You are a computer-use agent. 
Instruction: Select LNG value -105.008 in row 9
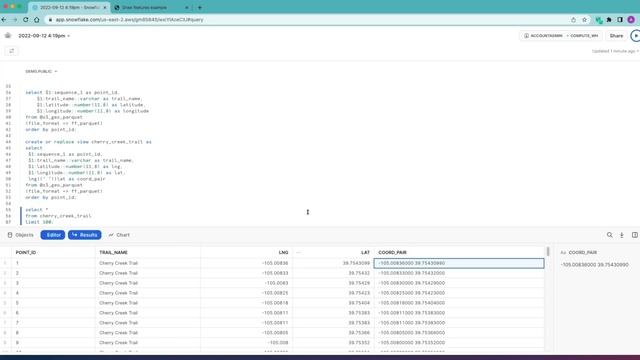click(x=278, y=342)
